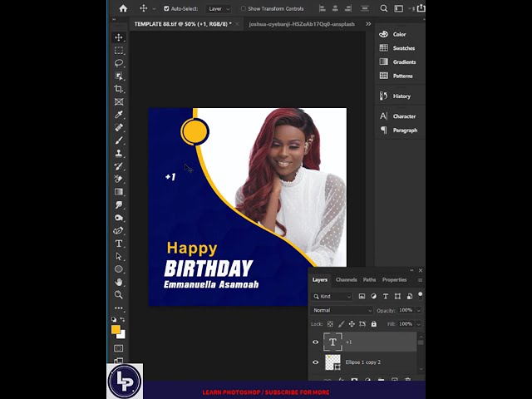Click the Share icon at top right

pos(421,8)
